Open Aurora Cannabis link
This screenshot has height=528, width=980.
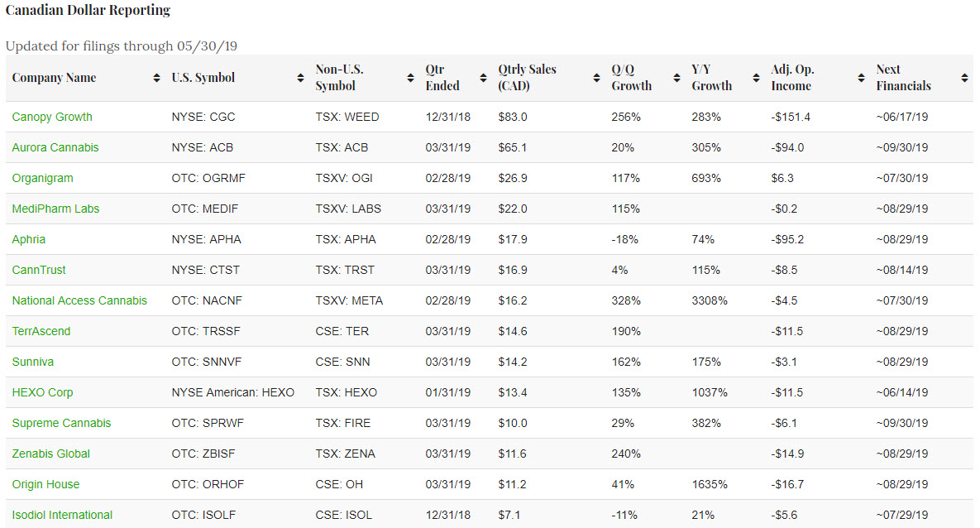55,147
